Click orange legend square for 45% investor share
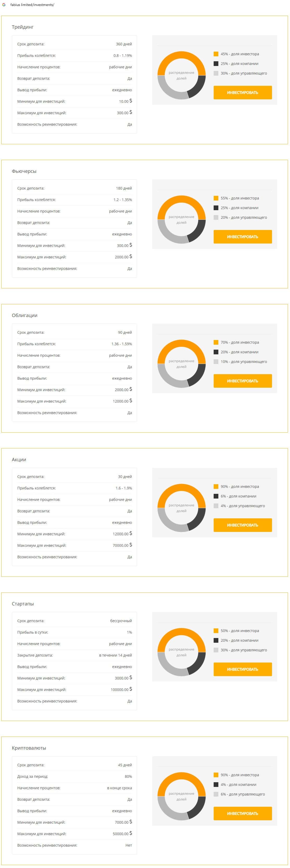The height and width of the screenshot is (868, 290). 216,54
